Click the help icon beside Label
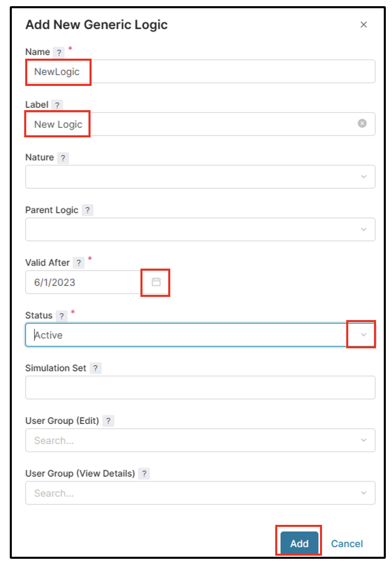 58,105
